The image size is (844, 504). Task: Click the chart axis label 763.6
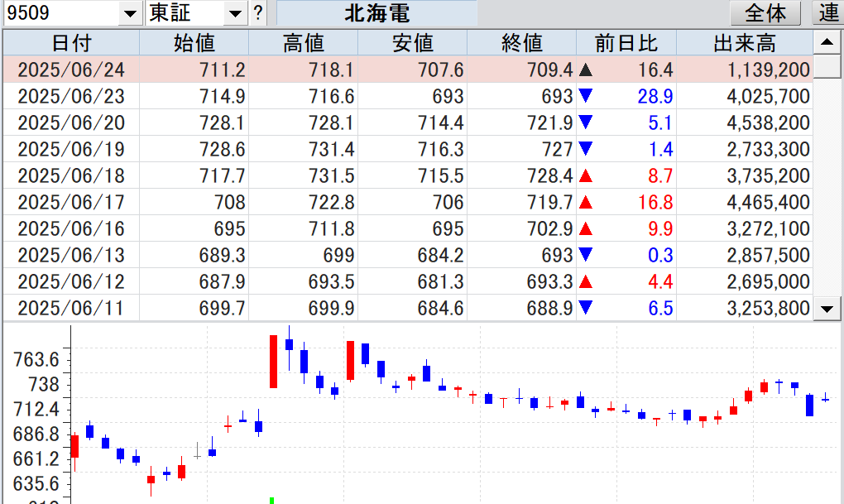[36, 359]
